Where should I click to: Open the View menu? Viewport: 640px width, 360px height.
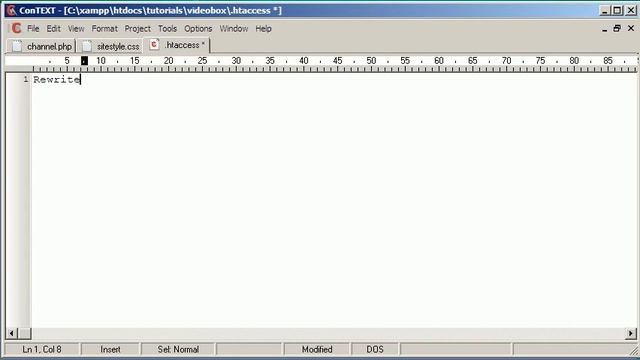click(76, 29)
